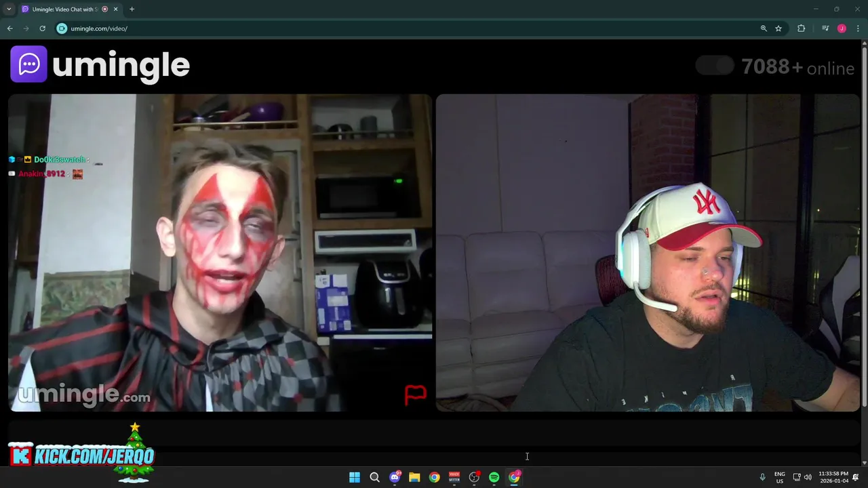The image size is (868, 488).
Task: Bookmark this page with the star icon
Action: pos(778,28)
